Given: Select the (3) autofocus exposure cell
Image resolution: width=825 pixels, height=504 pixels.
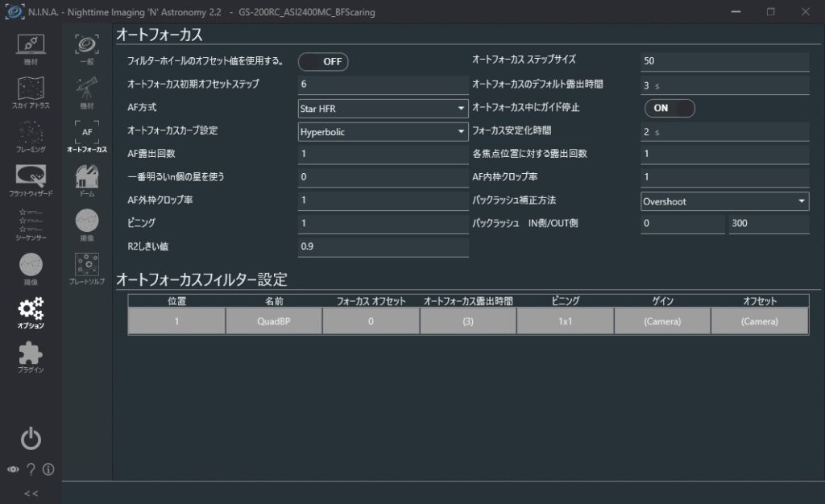Looking at the screenshot, I should click(x=468, y=321).
